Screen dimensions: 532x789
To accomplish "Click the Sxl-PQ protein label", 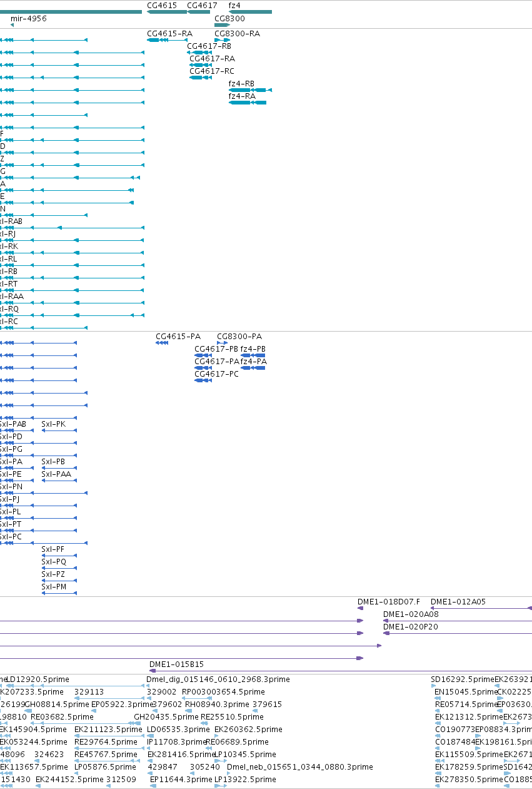I will 54,562.
